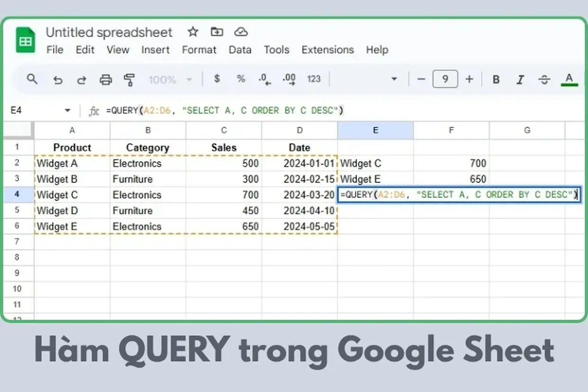Open the 123 number formats menu
The width and height of the screenshot is (588, 392).
[314, 79]
